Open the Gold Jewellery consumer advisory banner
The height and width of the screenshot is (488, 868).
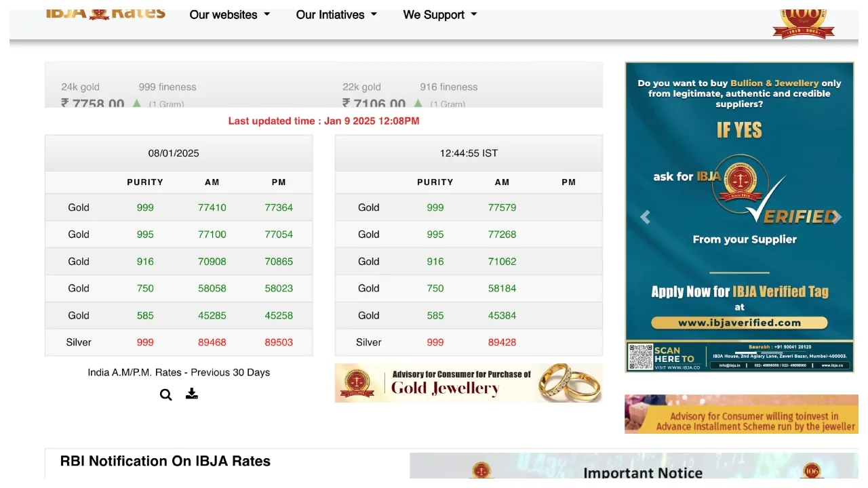click(x=469, y=383)
